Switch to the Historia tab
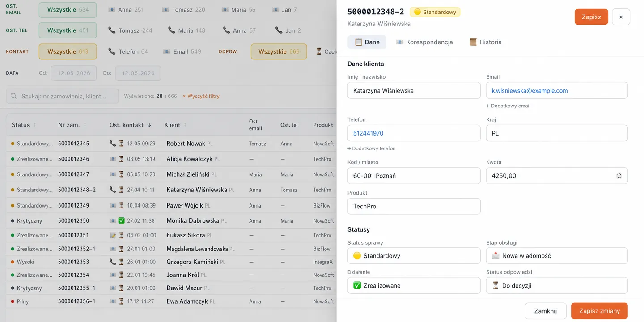644x322 pixels. [x=485, y=42]
